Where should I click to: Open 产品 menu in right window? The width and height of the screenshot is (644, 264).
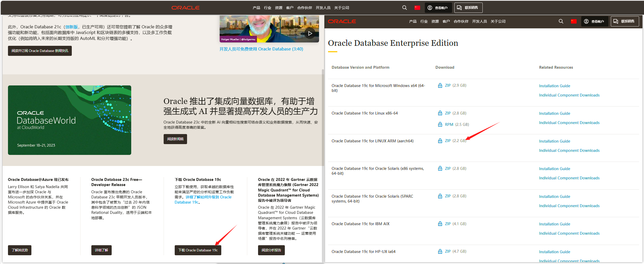click(413, 21)
